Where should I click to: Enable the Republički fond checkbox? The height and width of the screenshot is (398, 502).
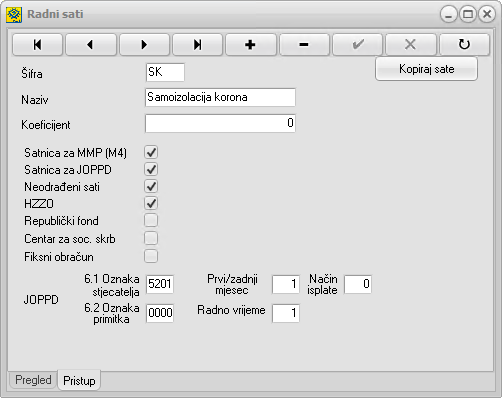click(151, 220)
